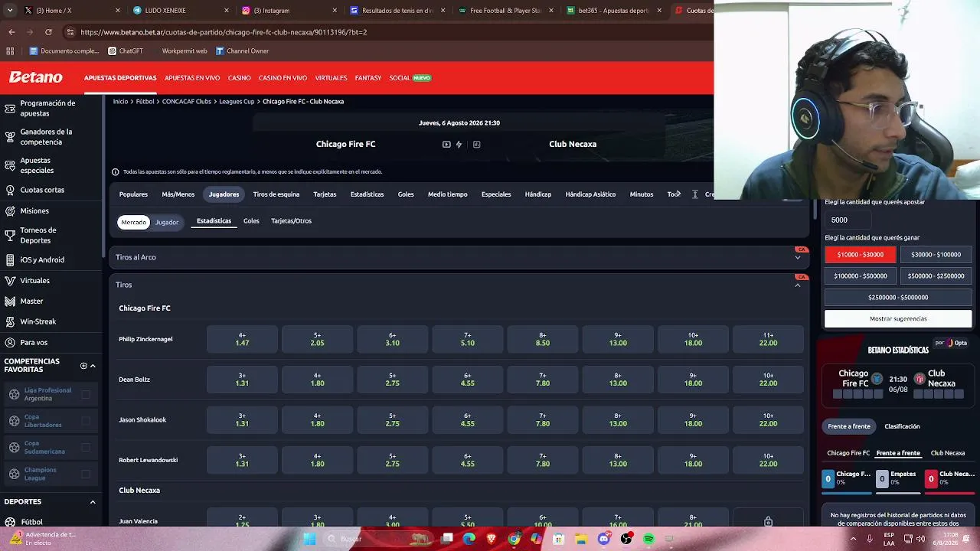Open Casino en Vivo in top menu
The height and width of the screenshot is (551, 980).
click(x=283, y=78)
